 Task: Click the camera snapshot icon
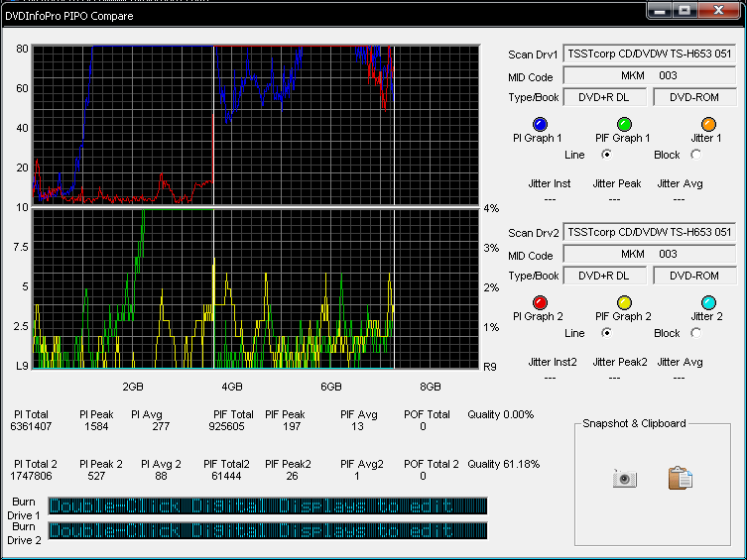[x=623, y=479]
